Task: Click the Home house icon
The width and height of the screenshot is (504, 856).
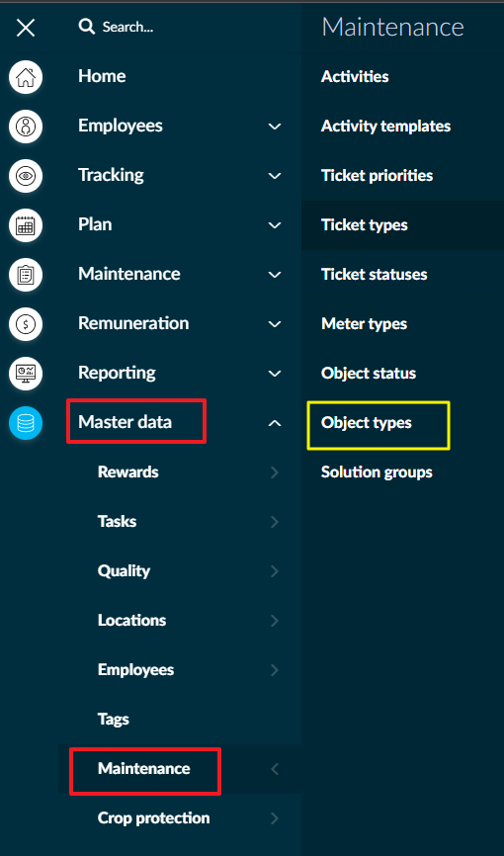Action: [x=26, y=77]
